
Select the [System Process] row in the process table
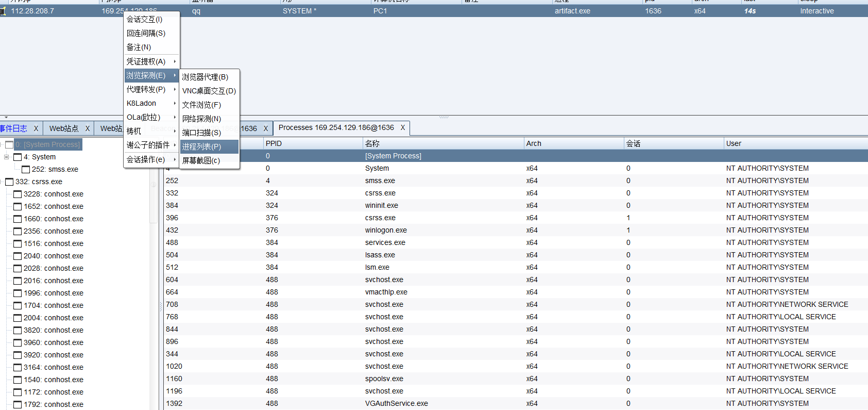coord(516,156)
